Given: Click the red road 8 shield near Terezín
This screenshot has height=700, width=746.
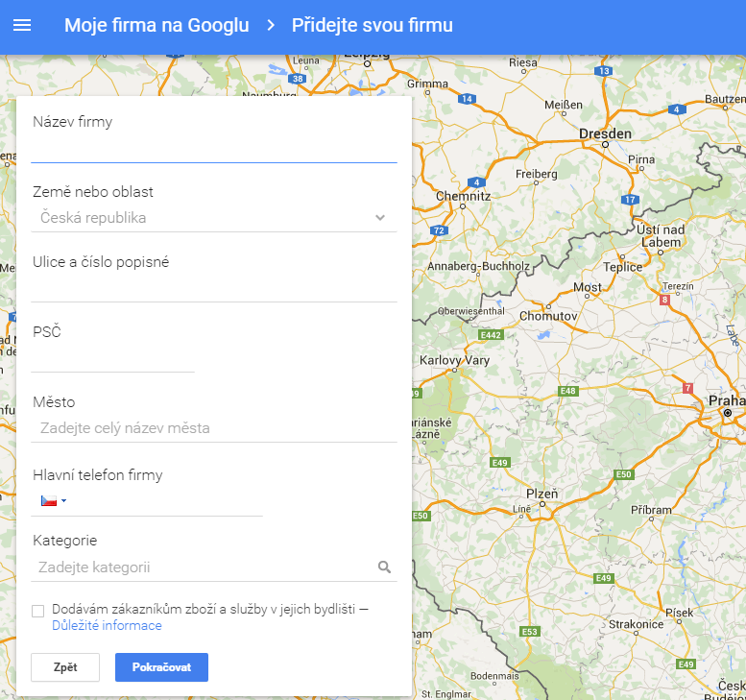Looking at the screenshot, I should coord(664,300).
